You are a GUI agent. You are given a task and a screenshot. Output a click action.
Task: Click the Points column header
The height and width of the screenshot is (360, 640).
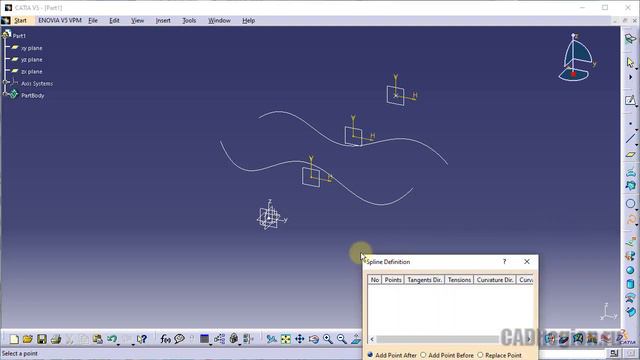393,280
